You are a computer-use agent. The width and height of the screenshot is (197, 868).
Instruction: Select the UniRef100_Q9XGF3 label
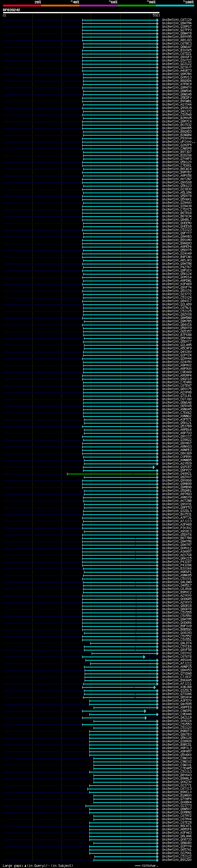176,57
